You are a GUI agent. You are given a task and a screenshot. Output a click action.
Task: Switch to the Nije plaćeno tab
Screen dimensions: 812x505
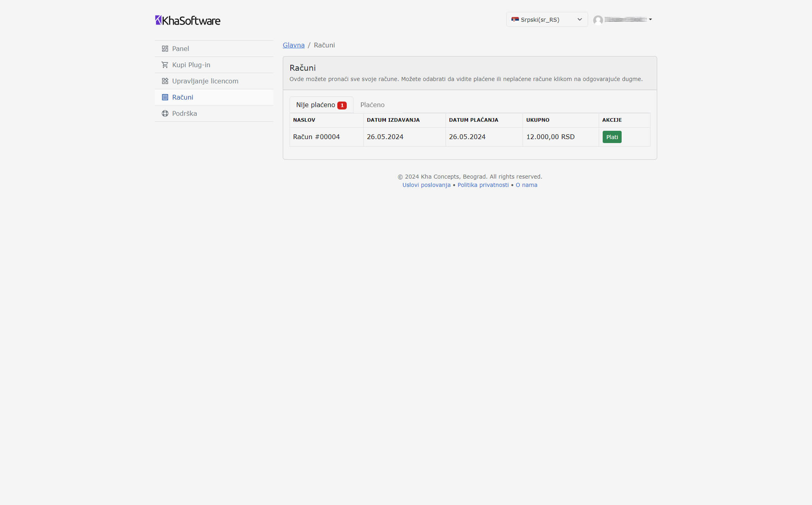pyautogui.click(x=321, y=105)
